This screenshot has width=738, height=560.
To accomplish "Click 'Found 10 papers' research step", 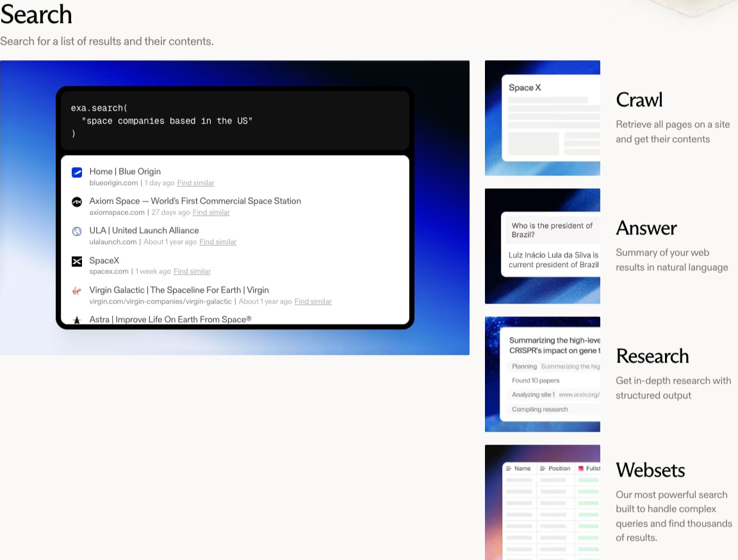I will click(536, 380).
